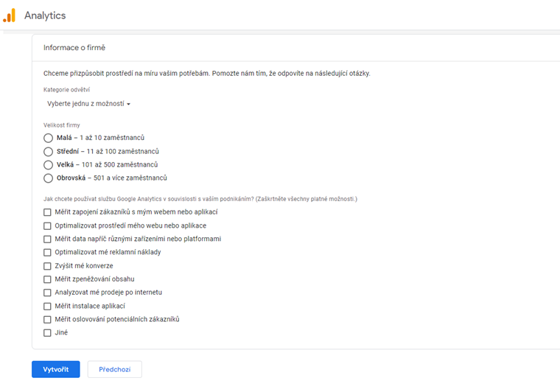Click the blue Vytvořit button
Viewport: 560px width, 392px height.
(56, 369)
